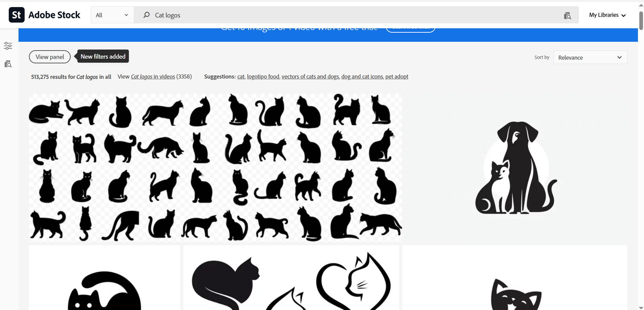Start a search by image using the camera-search icon

(568, 15)
